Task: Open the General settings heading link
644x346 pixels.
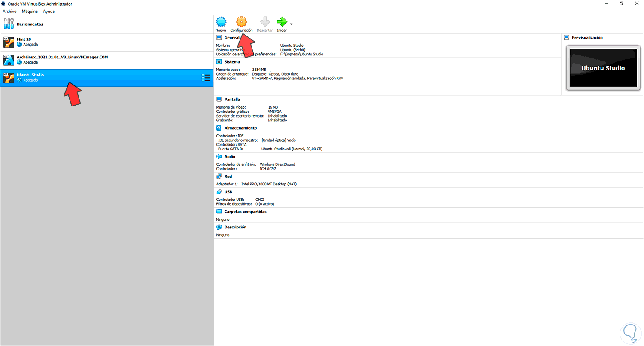Action: (232, 38)
